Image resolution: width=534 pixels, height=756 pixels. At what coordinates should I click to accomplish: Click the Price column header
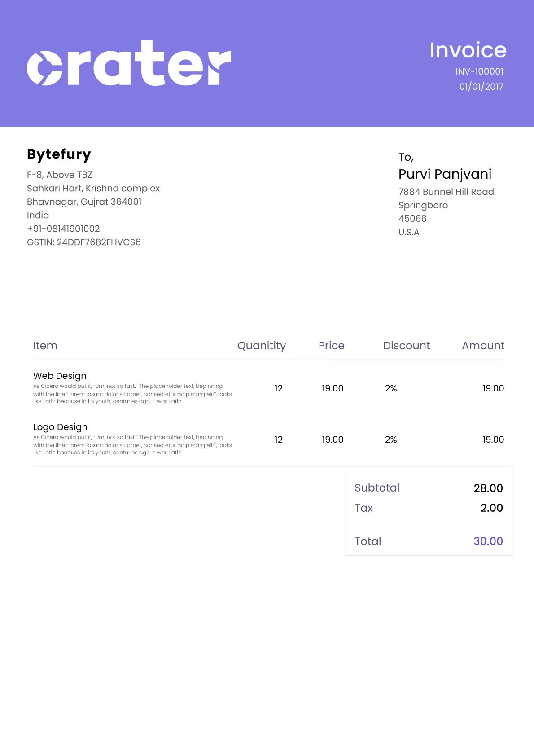(x=331, y=346)
